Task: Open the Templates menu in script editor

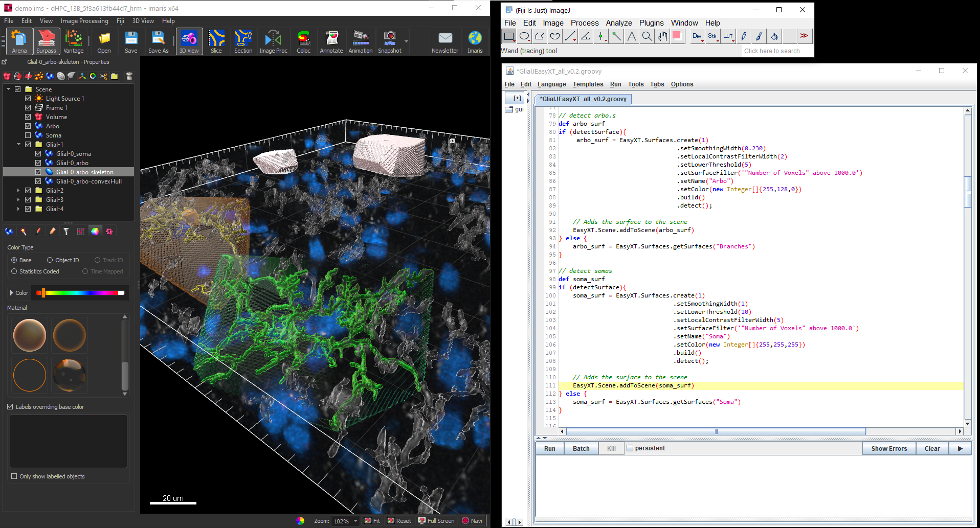Action: [588, 84]
